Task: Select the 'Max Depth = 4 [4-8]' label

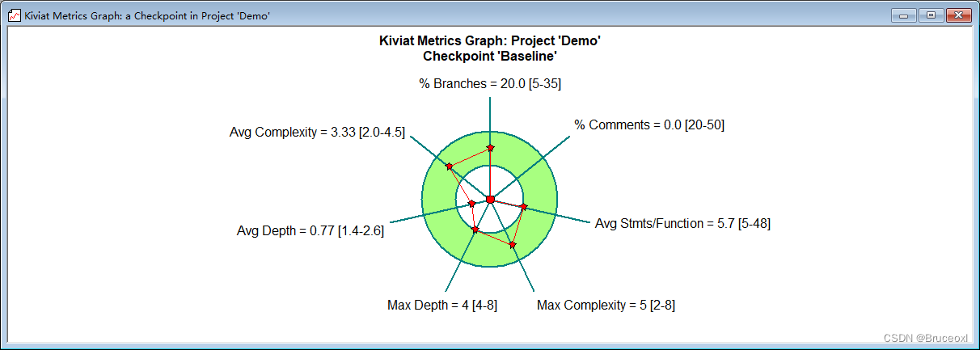Action: (441, 305)
